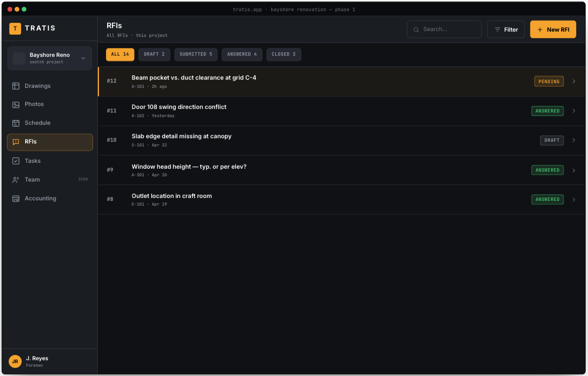Screen dimensions: 588x376
Task: Click the 'SOON' label next to Team
Action: 83,179
